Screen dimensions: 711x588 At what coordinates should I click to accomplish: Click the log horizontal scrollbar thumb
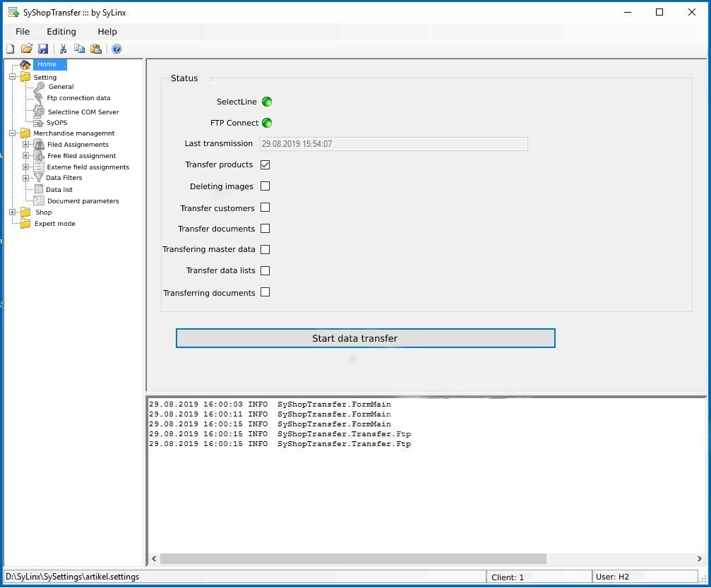[x=353, y=558]
